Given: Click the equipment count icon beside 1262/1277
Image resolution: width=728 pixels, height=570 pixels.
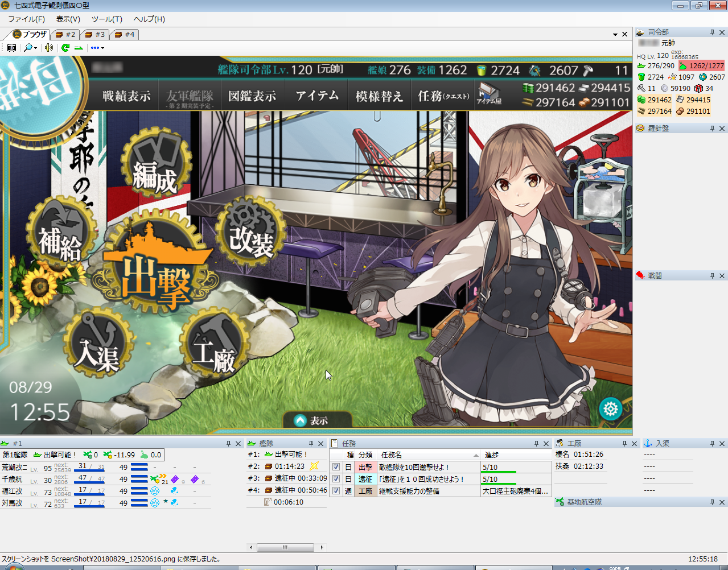Looking at the screenshot, I should [x=683, y=66].
